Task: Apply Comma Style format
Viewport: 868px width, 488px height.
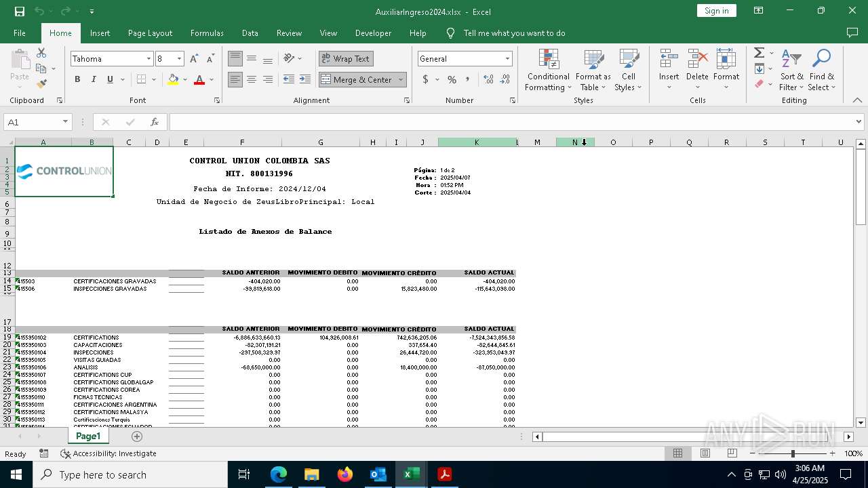Action: [x=468, y=79]
